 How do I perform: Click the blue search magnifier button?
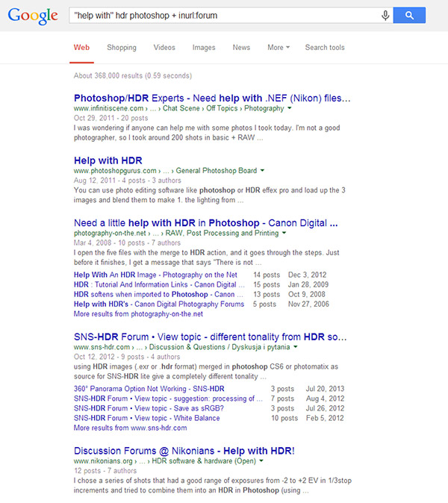409,15
